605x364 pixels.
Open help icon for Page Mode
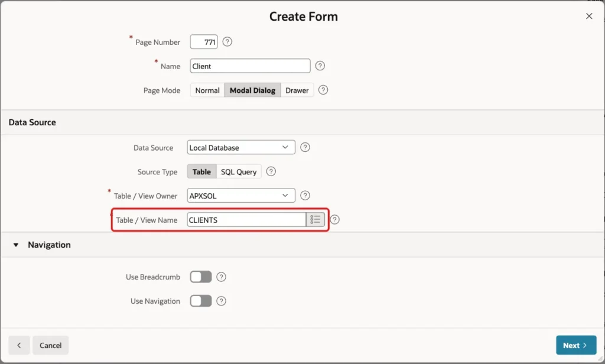[x=323, y=90]
